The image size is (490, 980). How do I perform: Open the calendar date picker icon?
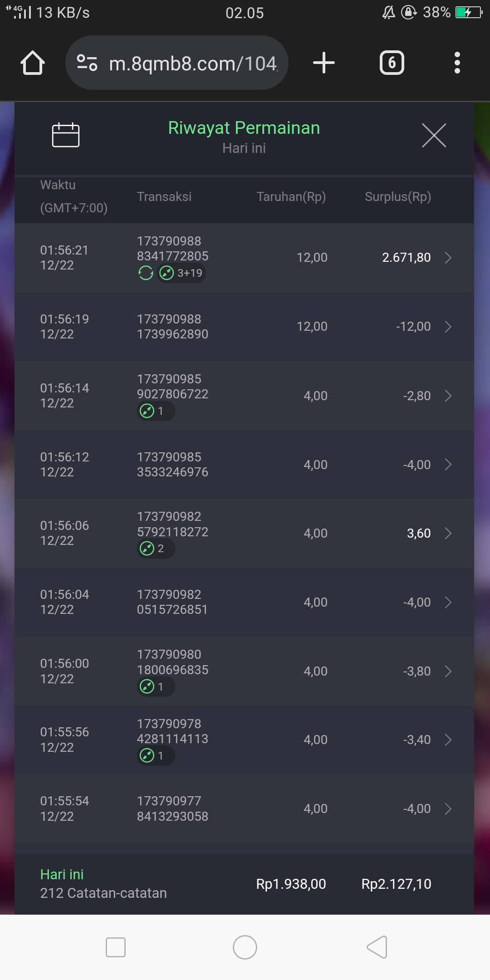[66, 135]
